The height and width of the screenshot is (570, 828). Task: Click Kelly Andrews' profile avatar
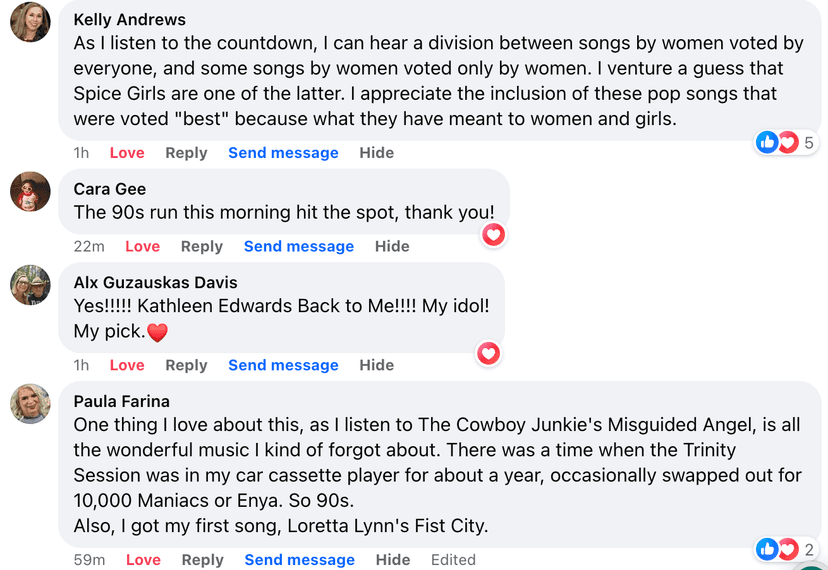point(30,22)
